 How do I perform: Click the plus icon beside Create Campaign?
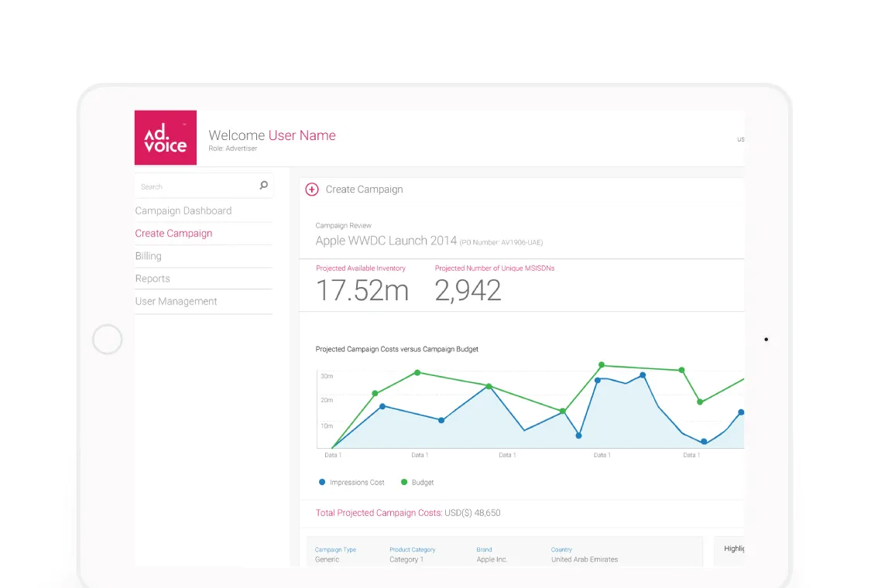[312, 190]
